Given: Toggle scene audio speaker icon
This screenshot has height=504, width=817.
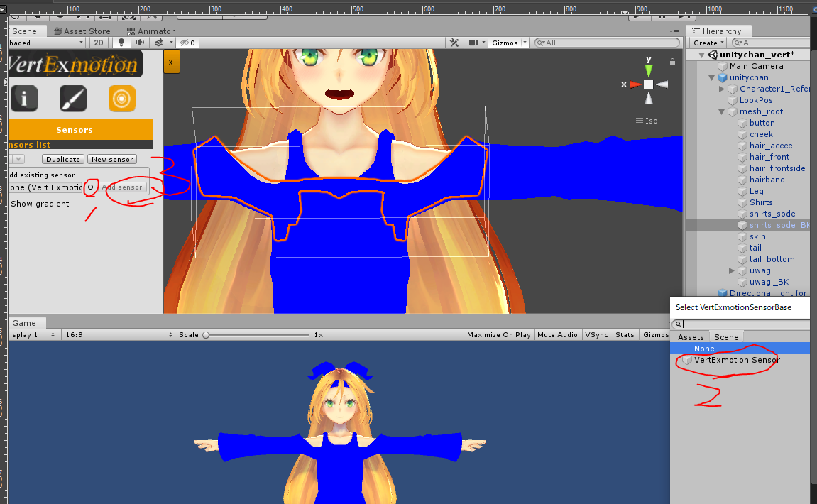Looking at the screenshot, I should click(x=140, y=43).
